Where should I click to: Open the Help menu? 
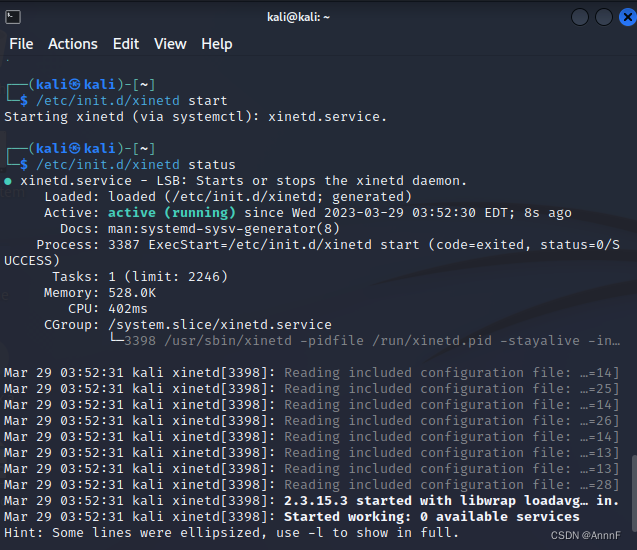pos(217,44)
